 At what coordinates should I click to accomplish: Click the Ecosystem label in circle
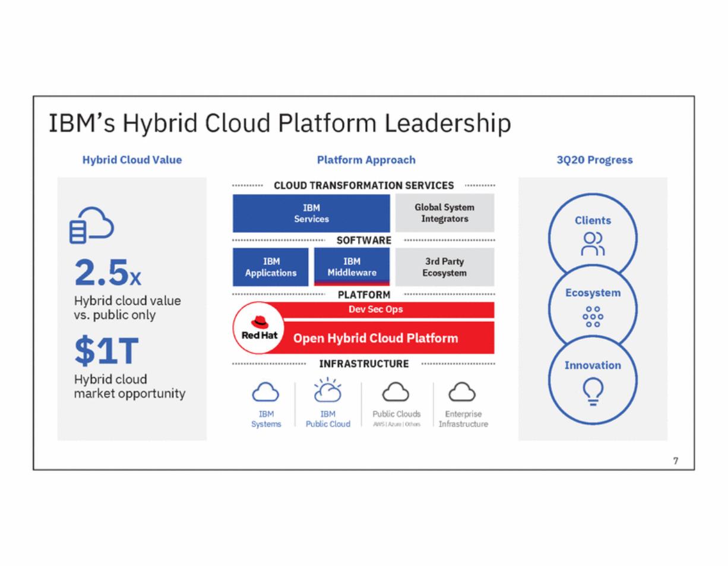tap(593, 293)
